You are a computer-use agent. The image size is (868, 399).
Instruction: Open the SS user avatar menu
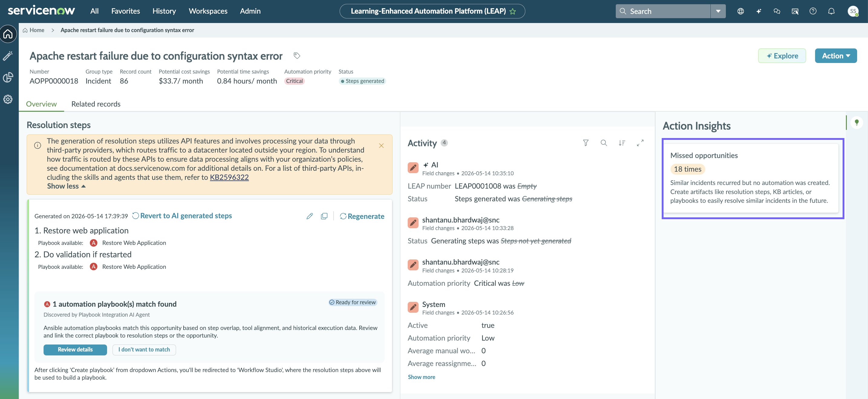853,11
